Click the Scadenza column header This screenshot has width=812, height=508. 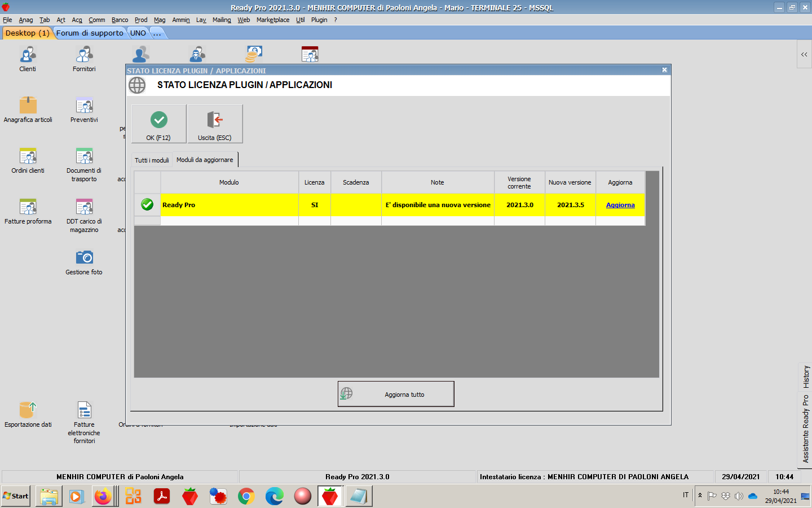click(x=356, y=182)
